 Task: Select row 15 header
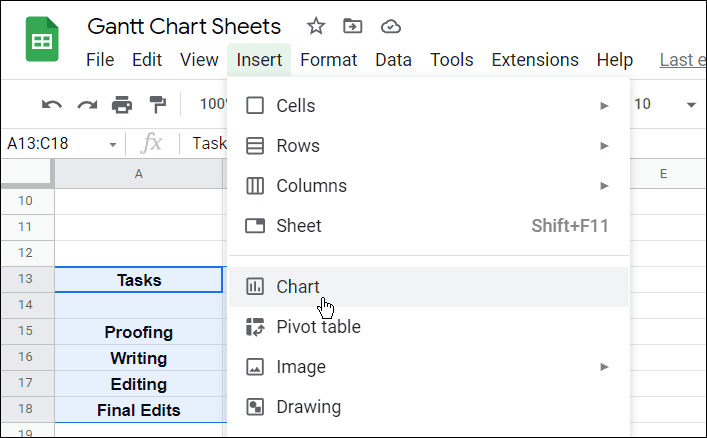pyautogui.click(x=26, y=331)
